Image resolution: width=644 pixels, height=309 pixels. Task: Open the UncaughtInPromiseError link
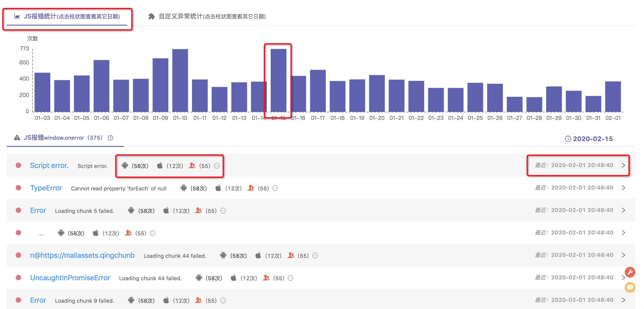point(70,278)
